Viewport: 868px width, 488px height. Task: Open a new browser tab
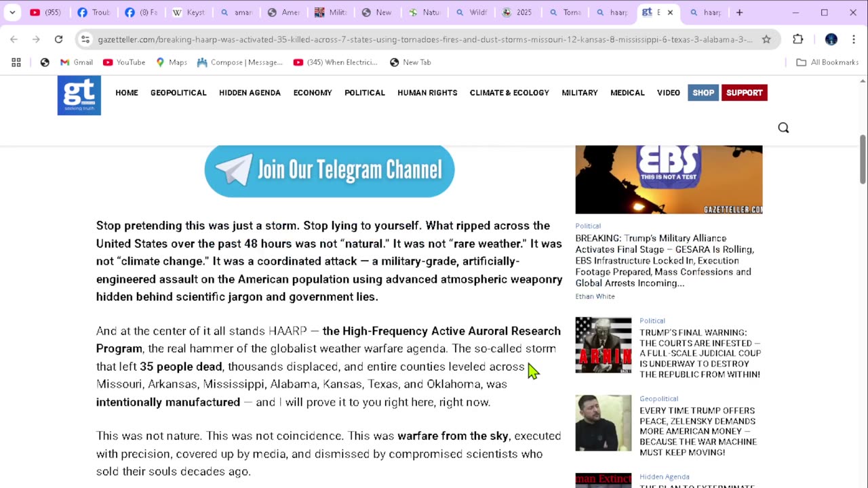739,12
